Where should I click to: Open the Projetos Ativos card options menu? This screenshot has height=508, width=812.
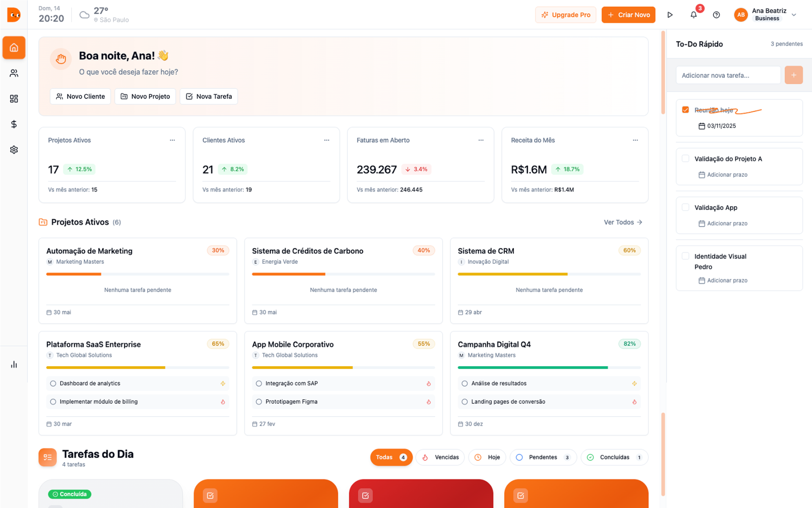[172, 140]
